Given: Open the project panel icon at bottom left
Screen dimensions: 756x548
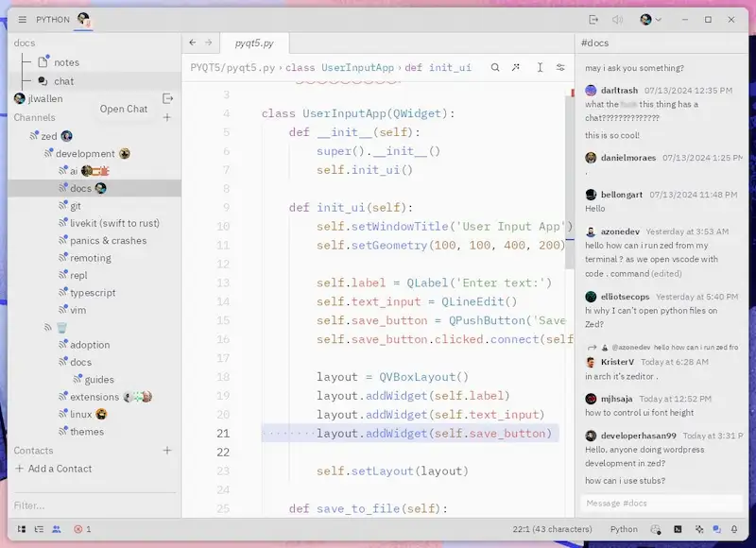Looking at the screenshot, I should 23,529.
